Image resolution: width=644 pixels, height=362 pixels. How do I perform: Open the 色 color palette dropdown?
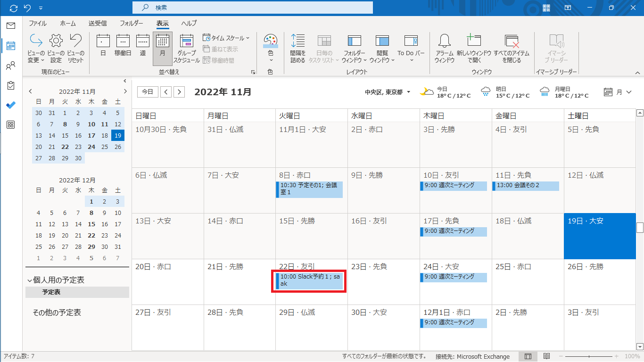(271, 48)
